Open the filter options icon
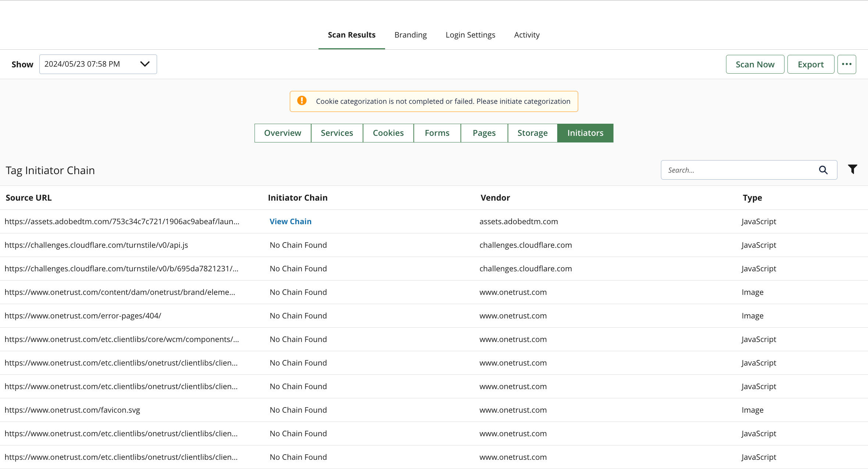Viewport: 868px width, 469px height. 853,169
